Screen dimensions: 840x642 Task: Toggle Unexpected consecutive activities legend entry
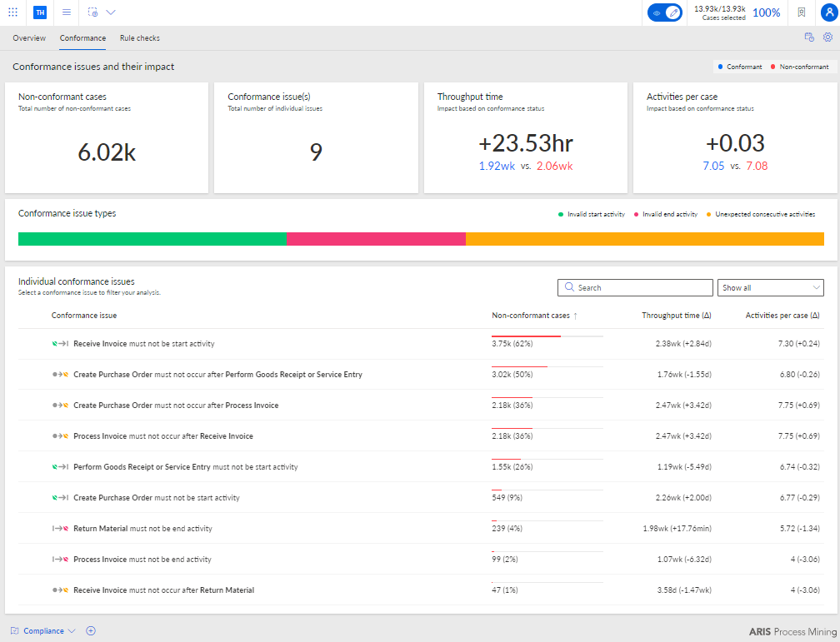pyautogui.click(x=761, y=214)
